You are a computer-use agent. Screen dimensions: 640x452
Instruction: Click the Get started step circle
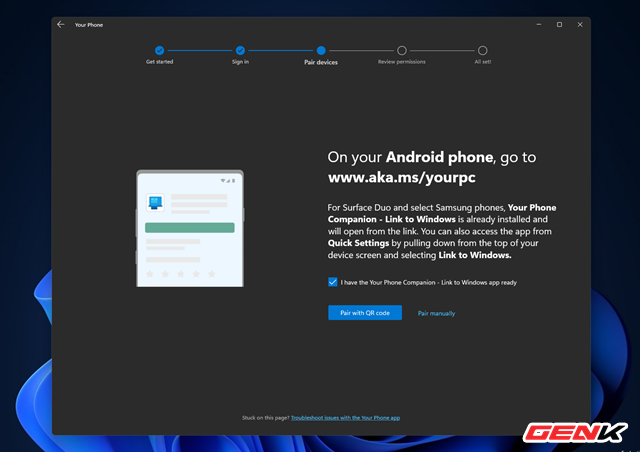pos(160,50)
